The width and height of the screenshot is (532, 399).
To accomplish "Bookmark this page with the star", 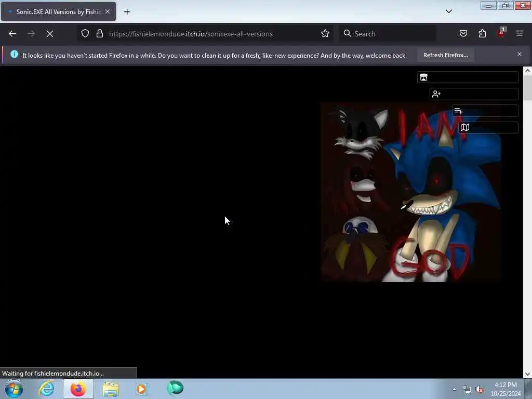I will coord(325,34).
